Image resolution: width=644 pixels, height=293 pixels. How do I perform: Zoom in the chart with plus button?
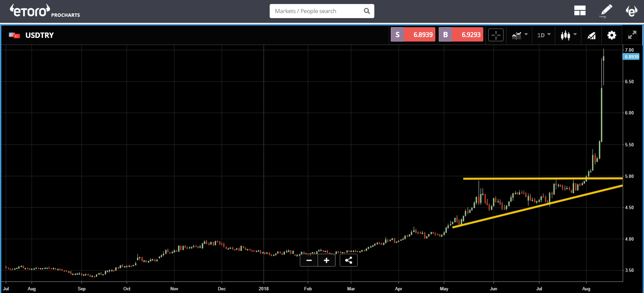pyautogui.click(x=326, y=260)
